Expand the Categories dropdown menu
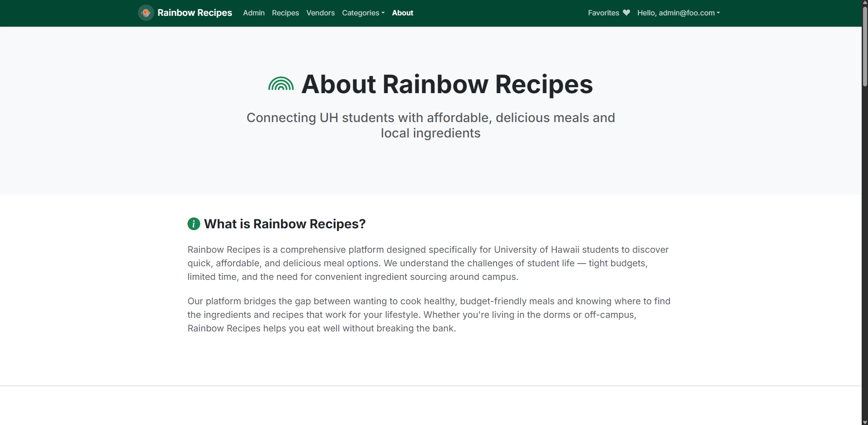The height and width of the screenshot is (425, 868). click(363, 13)
